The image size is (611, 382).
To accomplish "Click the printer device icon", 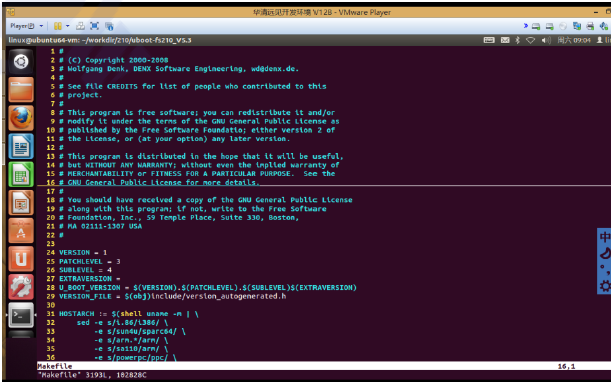I will 590,26.
